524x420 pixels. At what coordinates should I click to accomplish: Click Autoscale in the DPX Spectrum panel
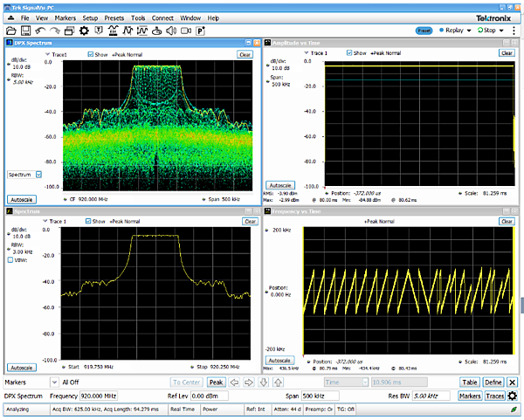[22, 200]
